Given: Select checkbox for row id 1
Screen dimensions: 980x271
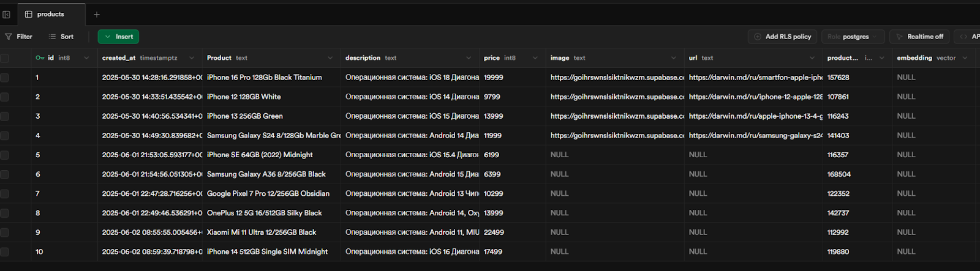Looking at the screenshot, I should point(5,78).
